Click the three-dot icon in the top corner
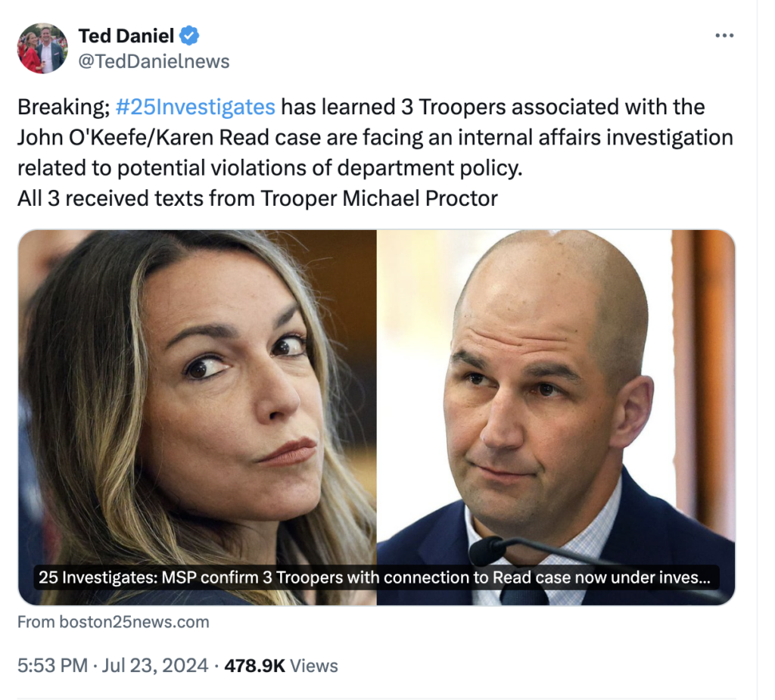 click(x=724, y=35)
